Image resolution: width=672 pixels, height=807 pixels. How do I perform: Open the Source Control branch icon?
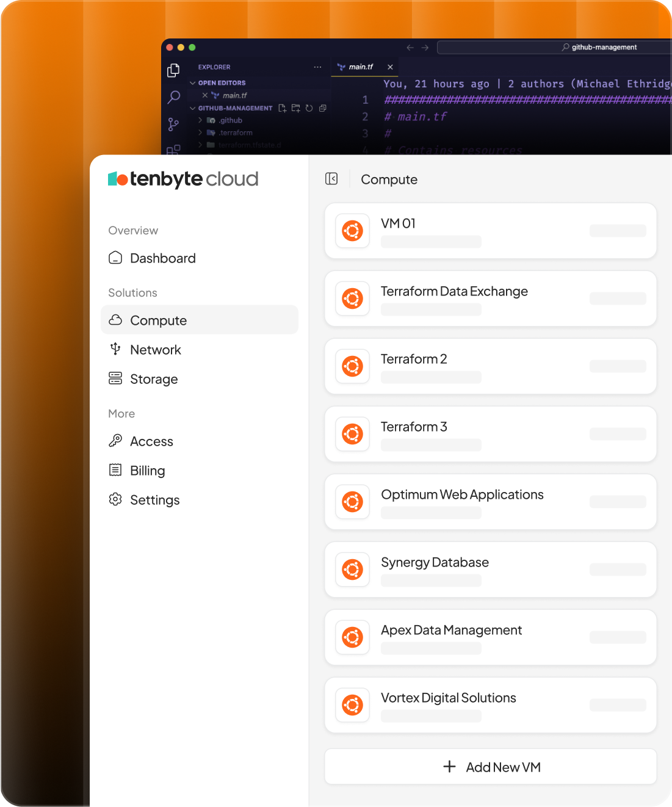(173, 125)
